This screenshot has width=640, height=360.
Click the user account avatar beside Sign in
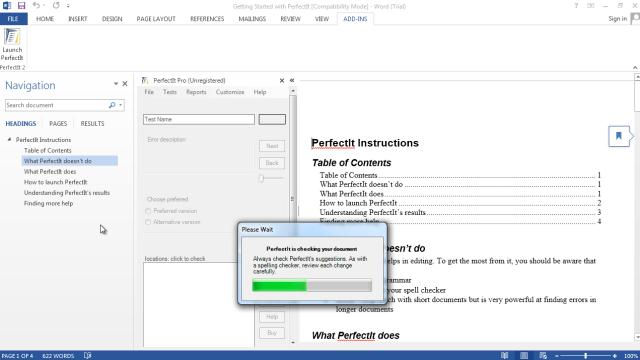coord(635,19)
